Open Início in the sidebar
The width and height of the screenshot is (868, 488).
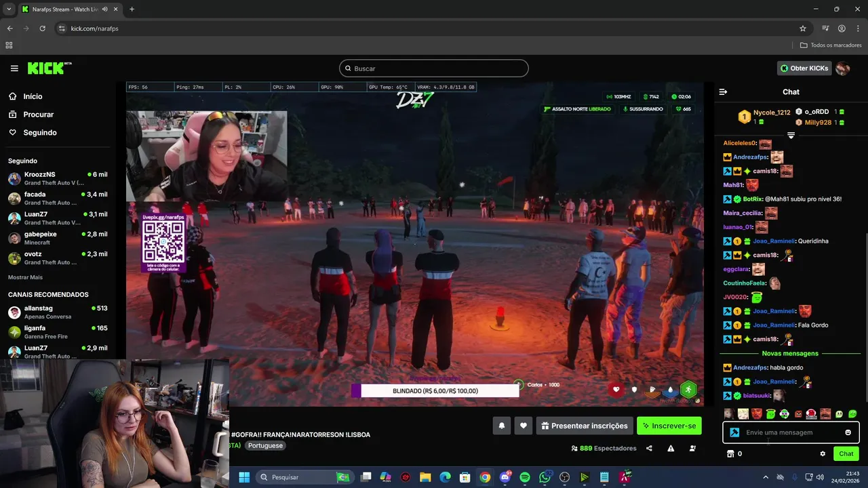33,96
